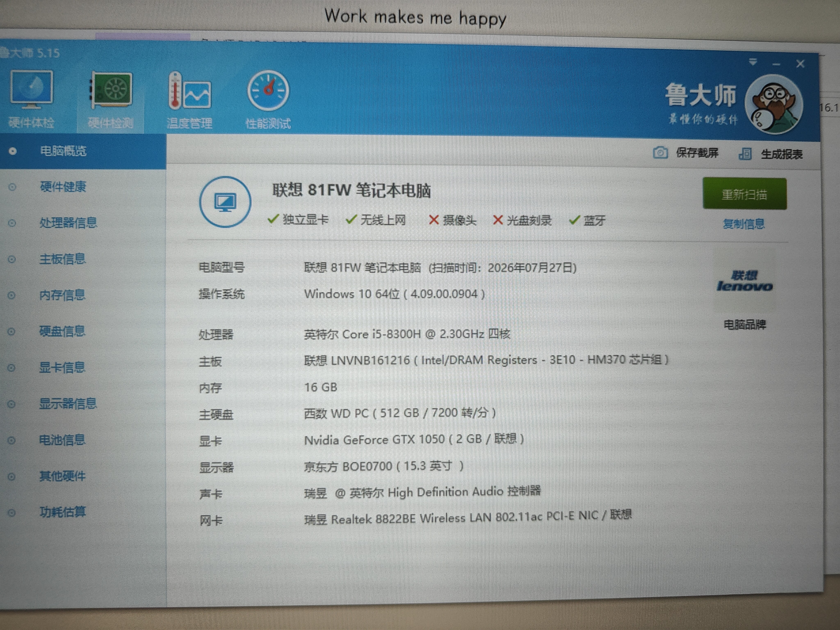
Task: Minimize the 鲁大师 window
Action: 776,64
